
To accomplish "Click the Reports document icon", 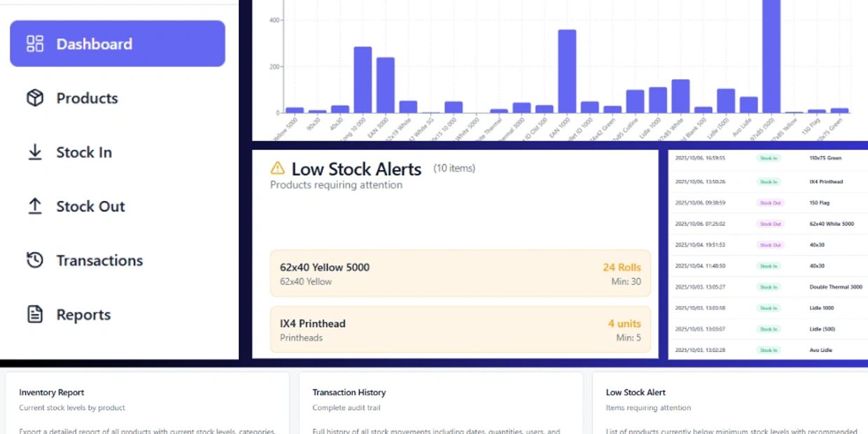I will (35, 314).
